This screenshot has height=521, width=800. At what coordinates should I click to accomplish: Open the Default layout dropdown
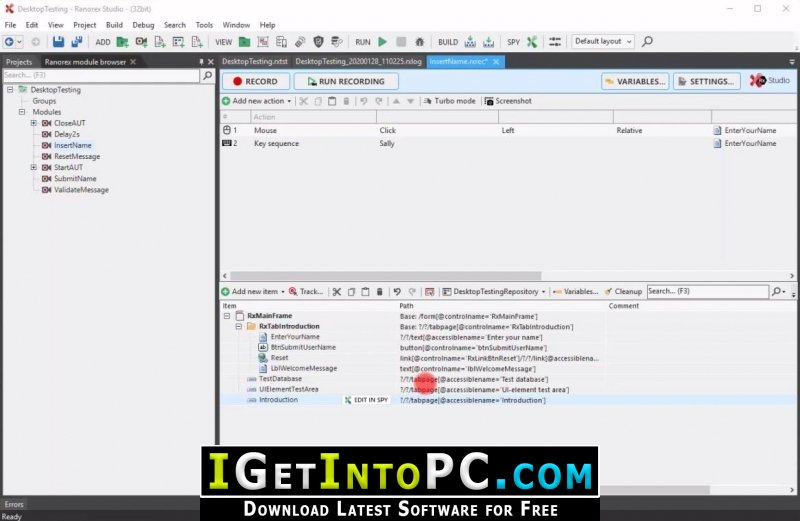tap(603, 41)
